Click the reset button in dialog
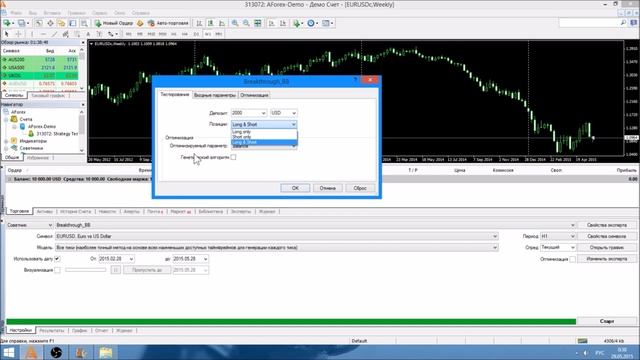Screen dimensions: 640x360 (x=360, y=188)
